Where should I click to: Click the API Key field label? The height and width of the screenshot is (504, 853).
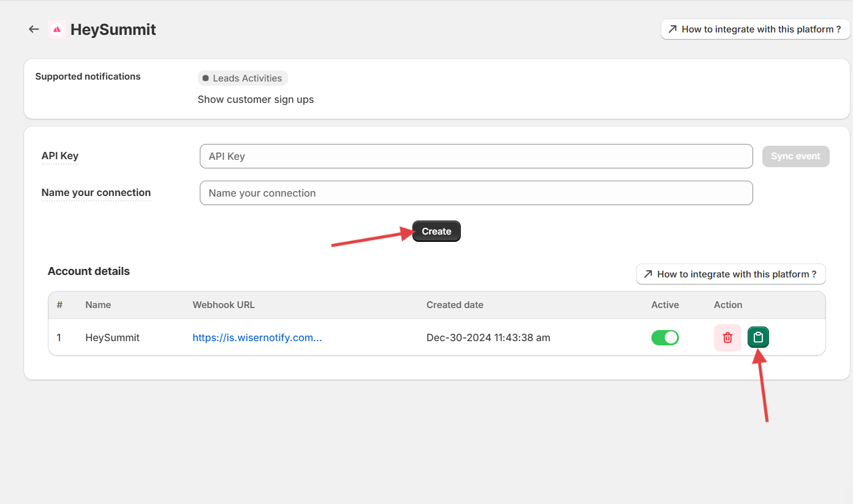point(60,156)
